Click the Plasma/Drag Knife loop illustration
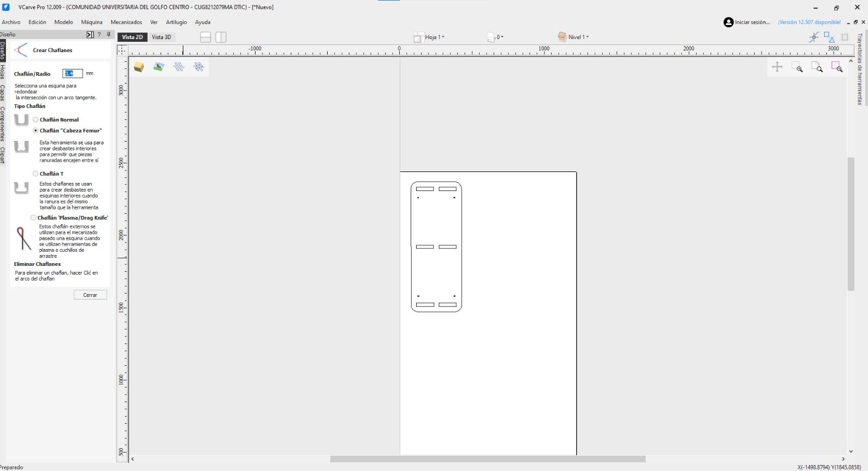This screenshot has width=868, height=471. tap(23, 239)
